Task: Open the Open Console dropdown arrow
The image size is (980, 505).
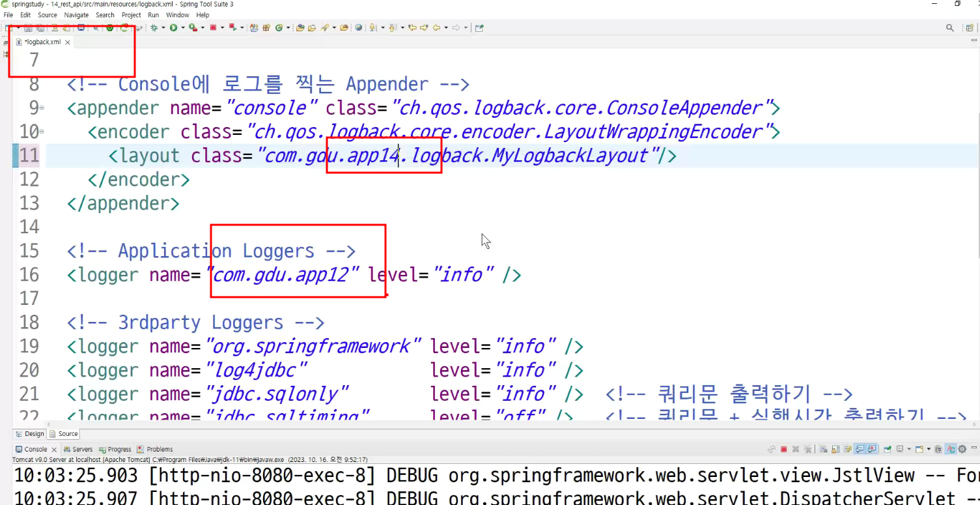Action: pos(929,449)
